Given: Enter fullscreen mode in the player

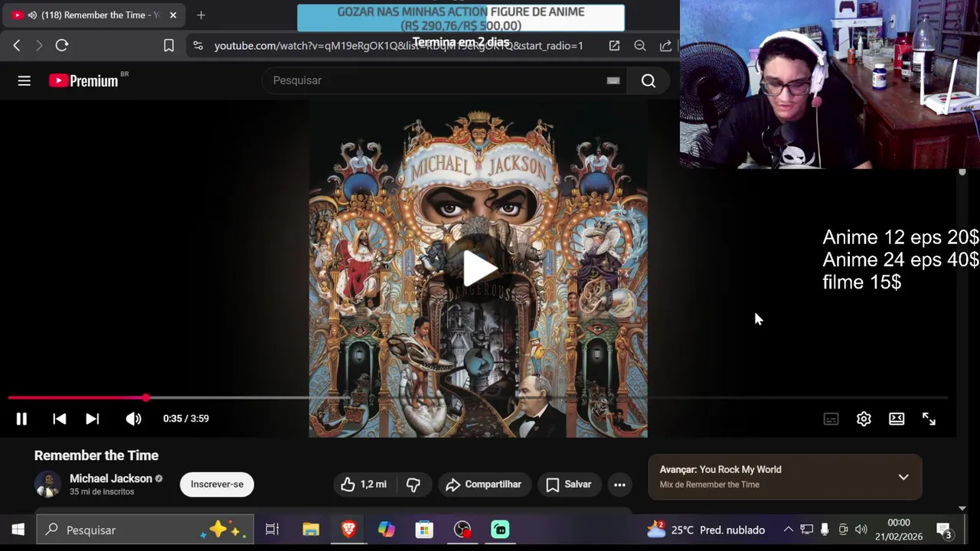Looking at the screenshot, I should pos(929,419).
